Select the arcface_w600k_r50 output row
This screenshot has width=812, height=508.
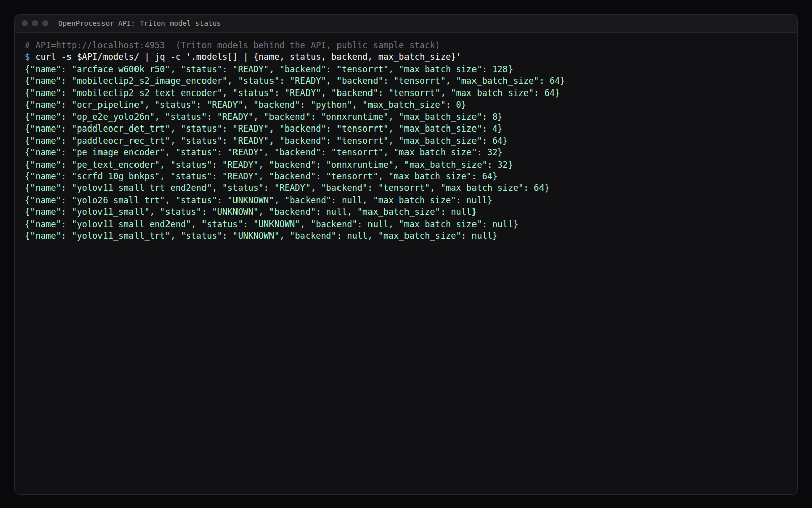[269, 69]
